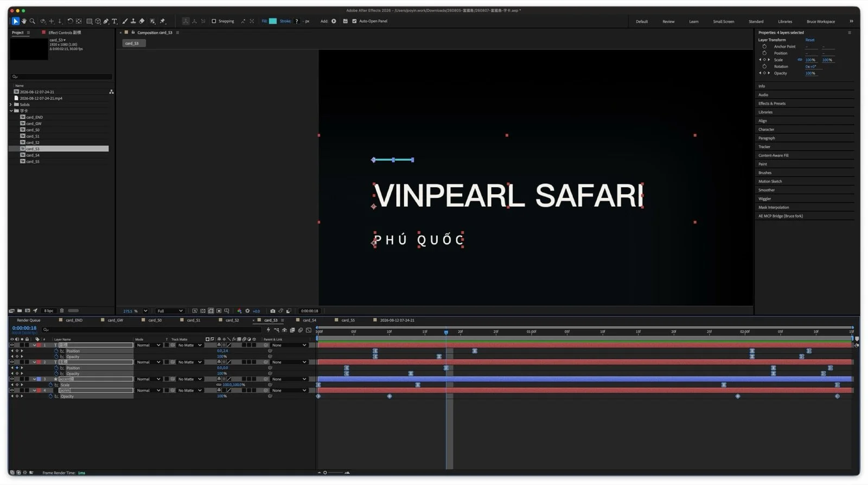The height and width of the screenshot is (485, 868).
Task: Click timeline zoom slider at bottom
Action: 334,473
